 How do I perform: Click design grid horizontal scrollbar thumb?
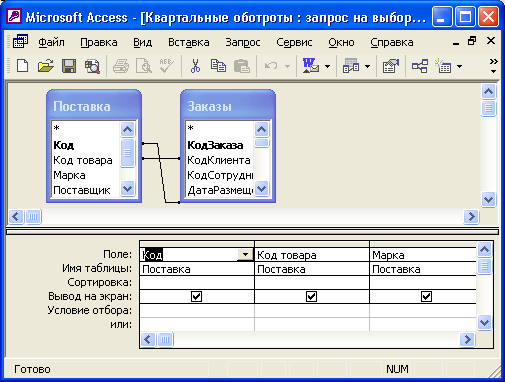[x=165, y=340]
